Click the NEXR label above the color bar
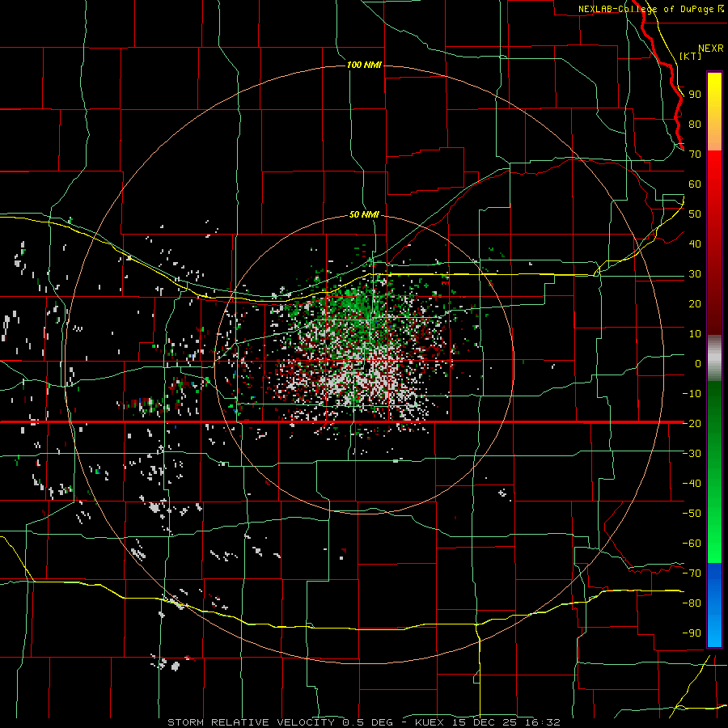Image resolution: width=728 pixels, height=728 pixels. 710,48
